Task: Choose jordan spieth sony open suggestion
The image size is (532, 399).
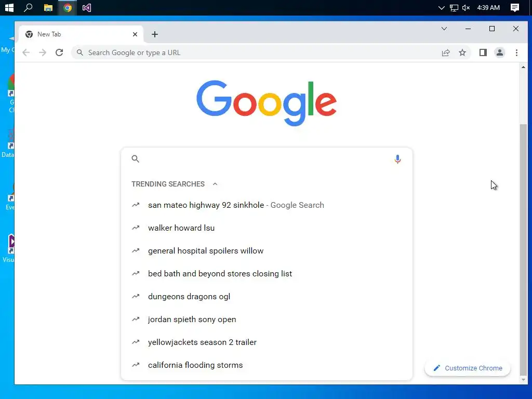Action: click(x=267, y=320)
